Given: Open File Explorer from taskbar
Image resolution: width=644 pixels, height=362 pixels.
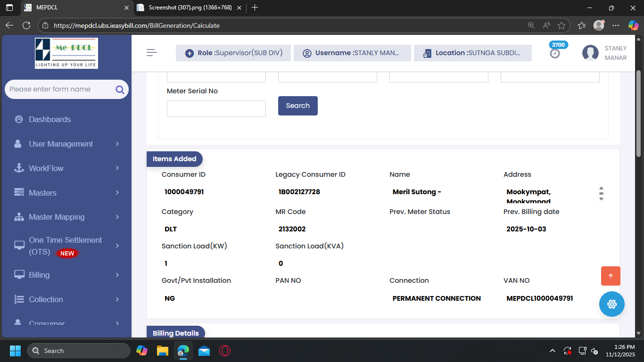Looking at the screenshot, I should (163, 351).
